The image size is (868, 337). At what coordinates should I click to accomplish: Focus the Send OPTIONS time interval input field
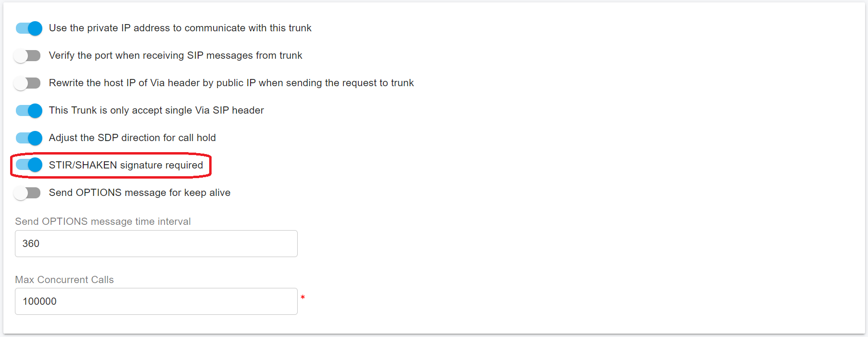156,244
